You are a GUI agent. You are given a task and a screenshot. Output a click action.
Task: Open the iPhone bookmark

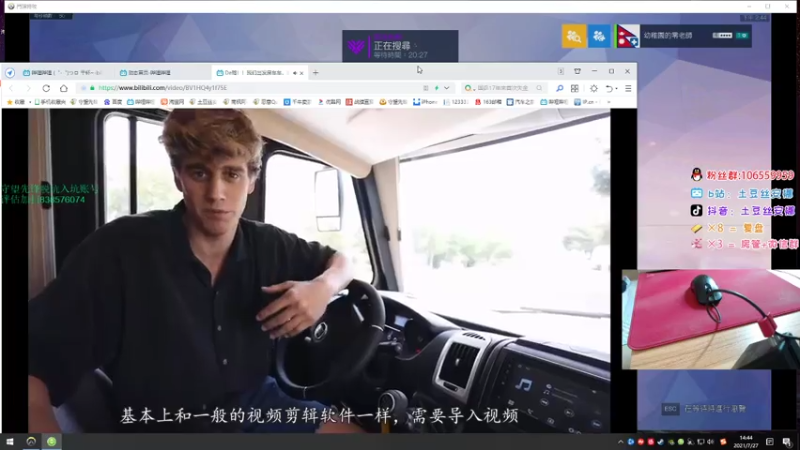point(425,102)
